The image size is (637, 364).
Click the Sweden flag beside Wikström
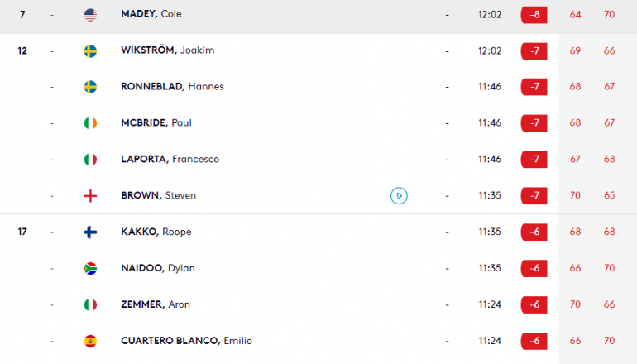click(90, 51)
